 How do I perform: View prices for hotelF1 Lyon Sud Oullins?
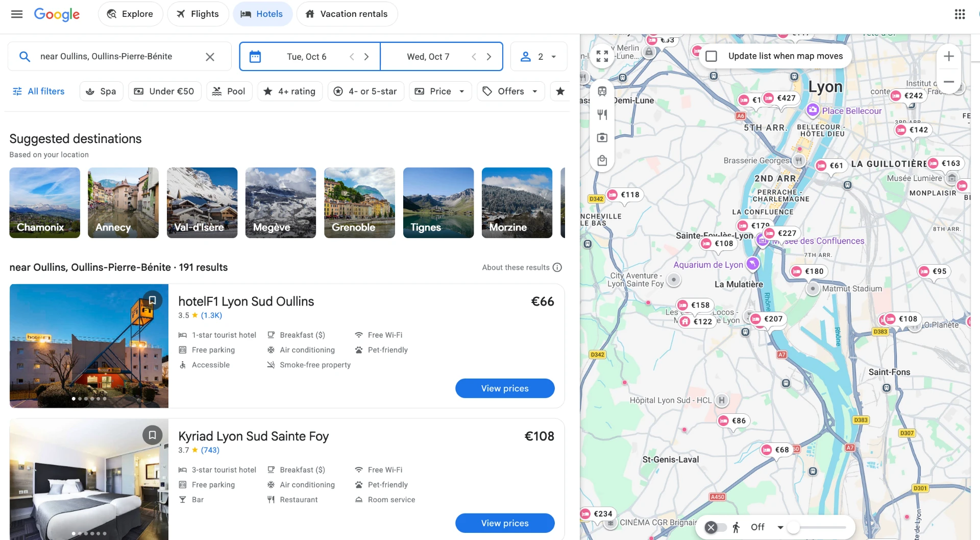(505, 388)
